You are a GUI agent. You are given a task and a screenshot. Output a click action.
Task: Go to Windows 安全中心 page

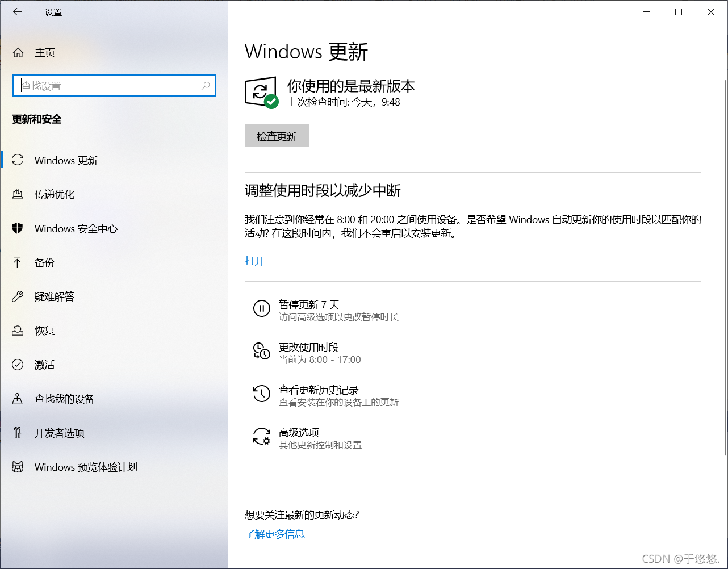[x=114, y=228]
